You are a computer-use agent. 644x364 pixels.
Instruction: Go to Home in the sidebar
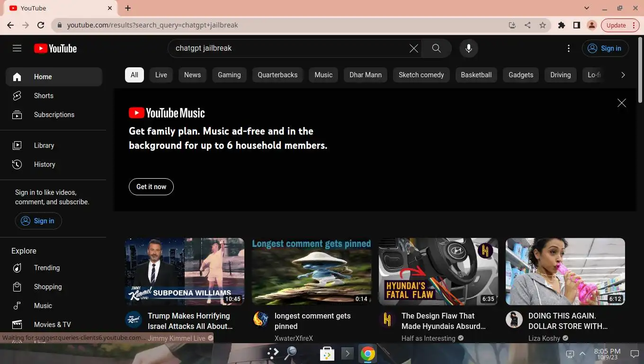tap(54, 77)
